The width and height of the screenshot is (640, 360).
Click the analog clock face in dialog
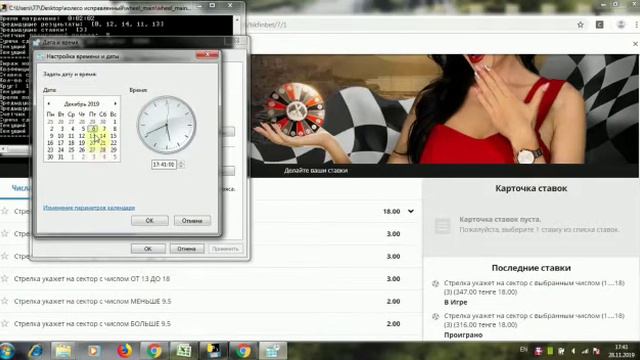167,124
